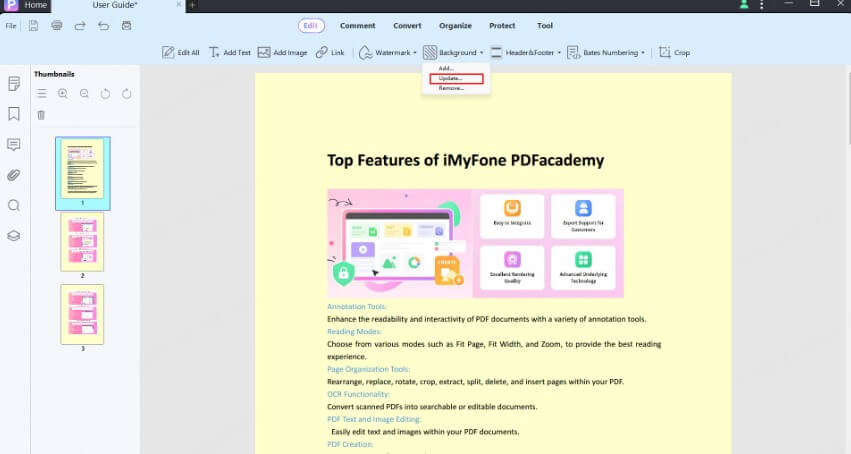851x454 pixels.
Task: Click the 'PDF Text and Image Editing:' heading
Action: [x=374, y=419]
